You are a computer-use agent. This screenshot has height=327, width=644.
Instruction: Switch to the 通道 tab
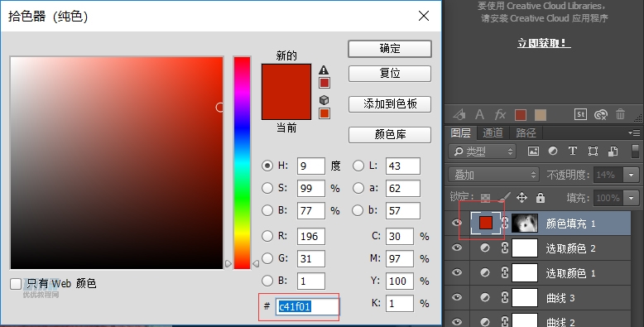click(x=493, y=132)
